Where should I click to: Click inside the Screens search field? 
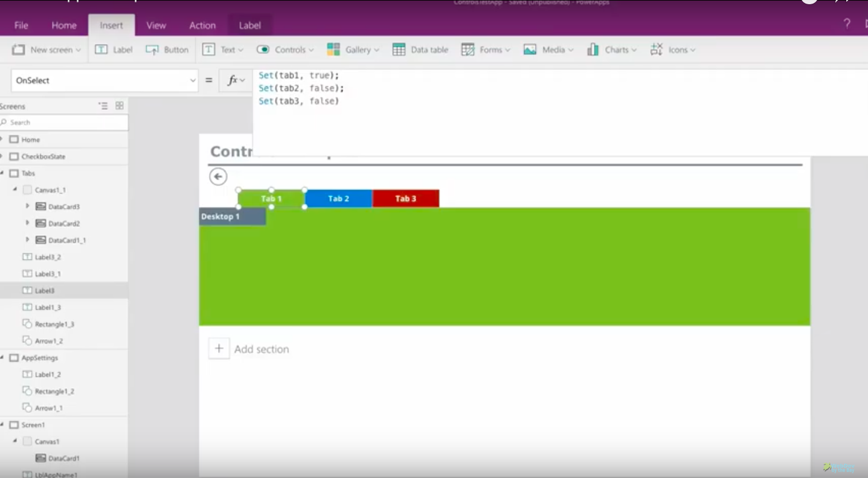coord(60,122)
